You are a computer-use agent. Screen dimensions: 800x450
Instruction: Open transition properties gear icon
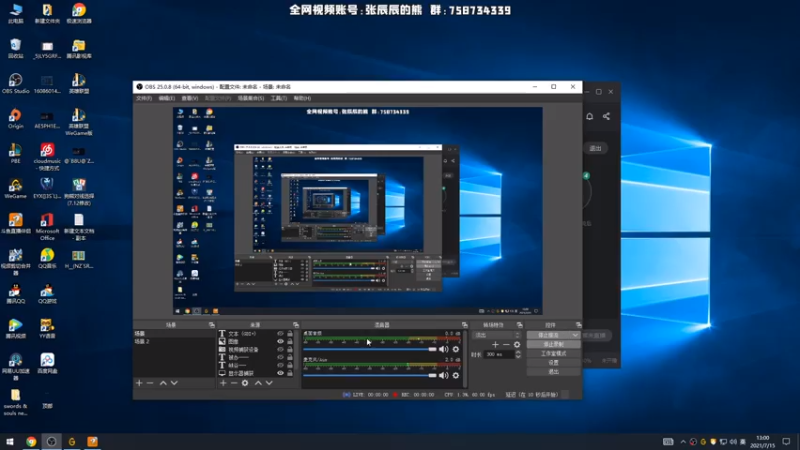click(517, 345)
